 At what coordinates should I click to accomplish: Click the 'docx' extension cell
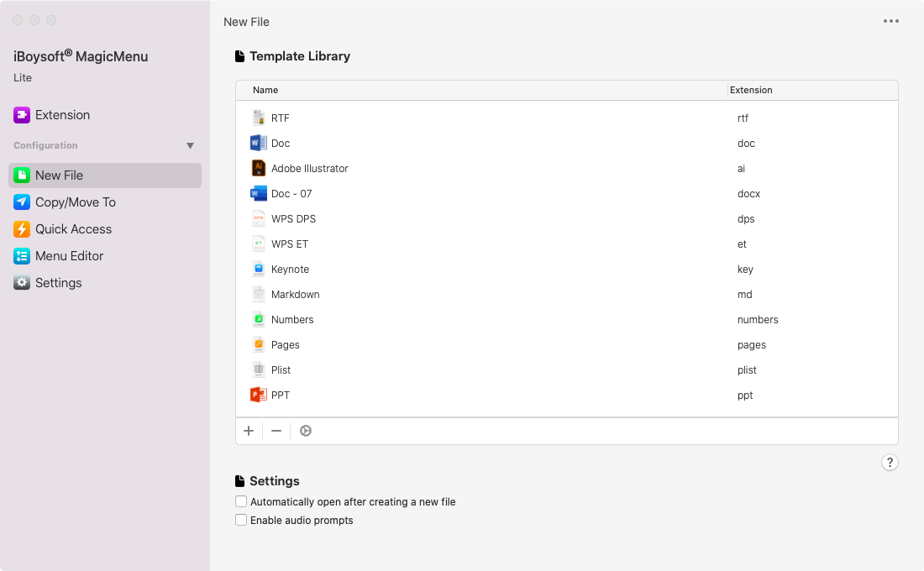(x=748, y=194)
